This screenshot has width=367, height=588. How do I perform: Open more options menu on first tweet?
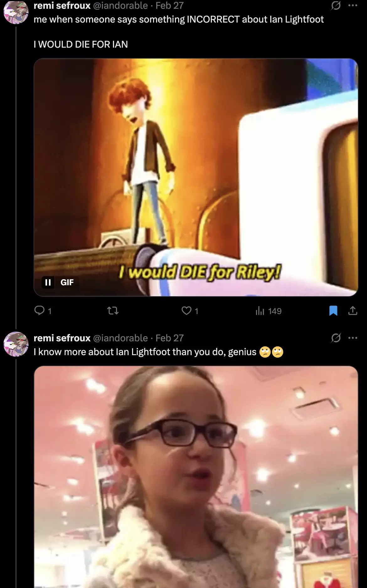tap(353, 5)
